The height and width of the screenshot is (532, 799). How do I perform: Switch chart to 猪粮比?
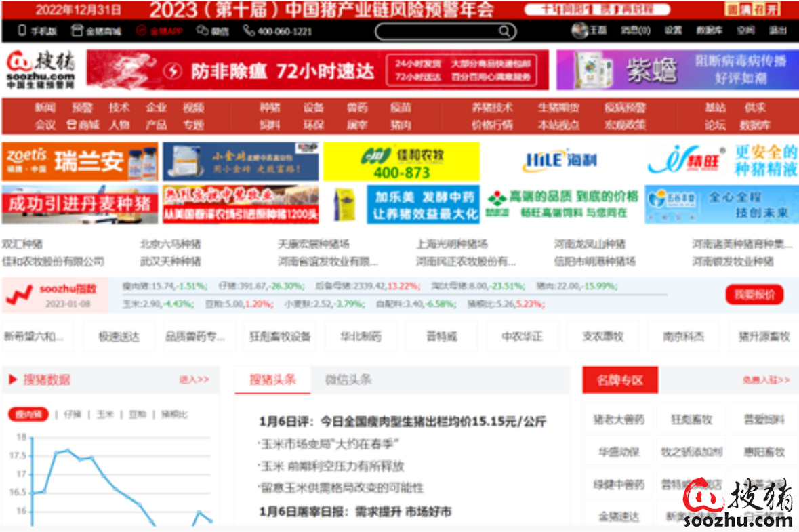174,414
